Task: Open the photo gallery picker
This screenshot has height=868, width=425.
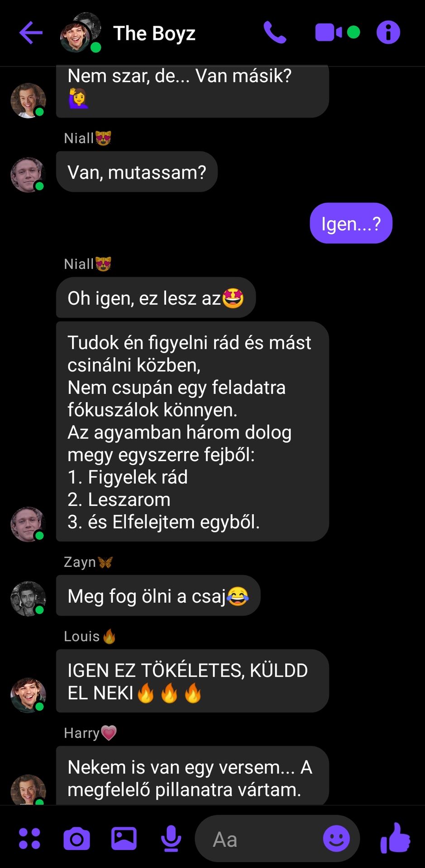Action: coord(124,839)
